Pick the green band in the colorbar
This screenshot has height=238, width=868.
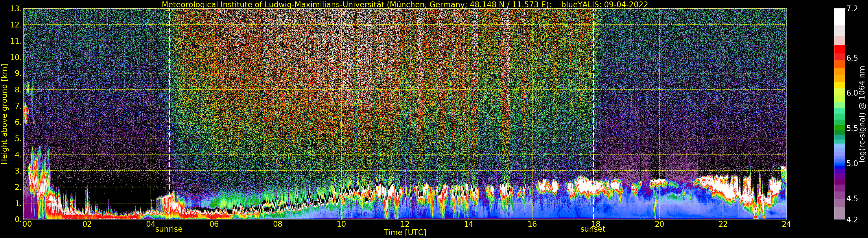tap(839, 128)
